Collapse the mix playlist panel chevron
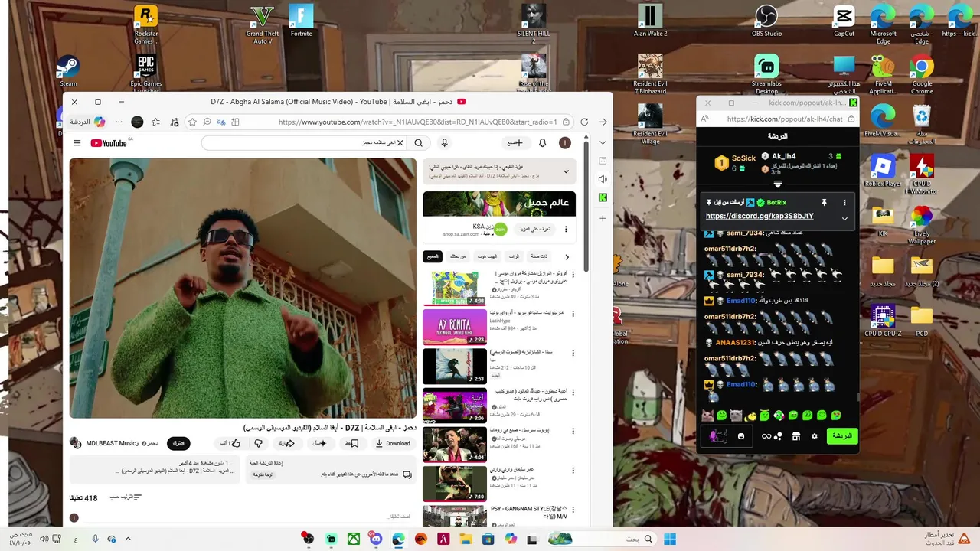 coord(566,171)
